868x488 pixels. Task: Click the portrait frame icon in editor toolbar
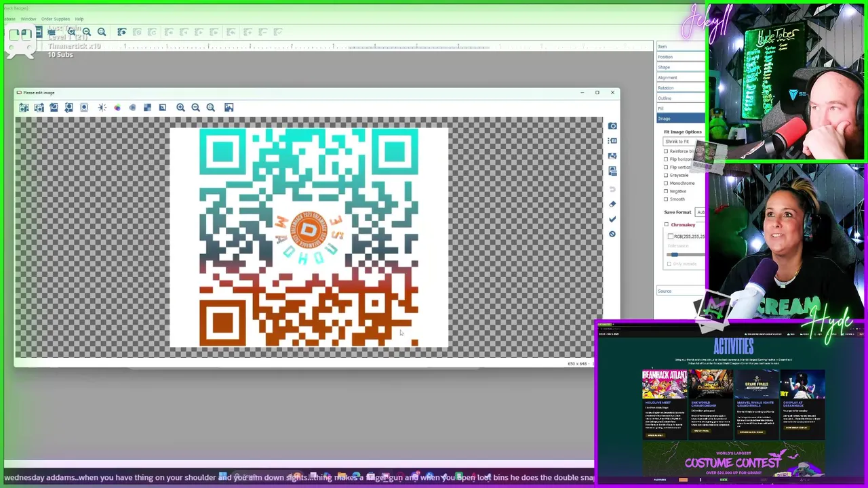(x=84, y=107)
